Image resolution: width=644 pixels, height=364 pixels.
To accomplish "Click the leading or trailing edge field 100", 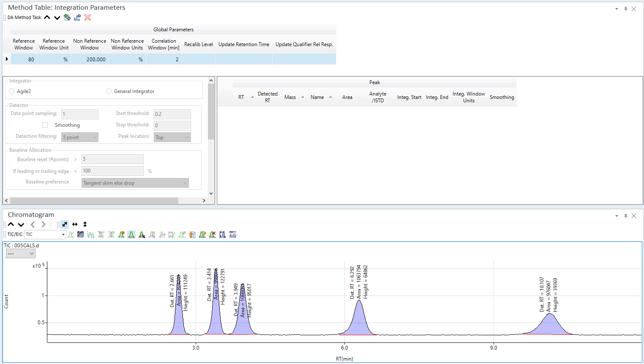I will [x=112, y=171].
